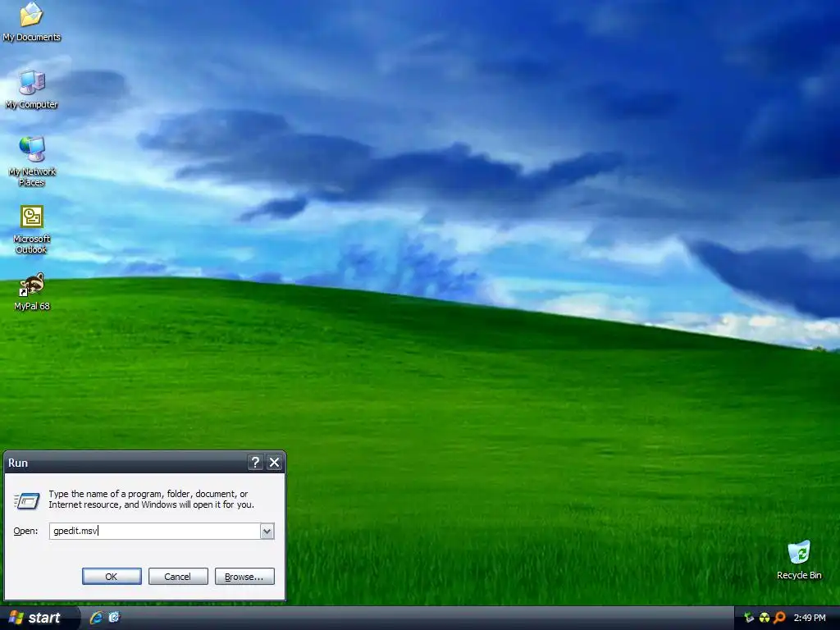Click the network connection tray icon
840x630 pixels.
pyautogui.click(x=749, y=618)
